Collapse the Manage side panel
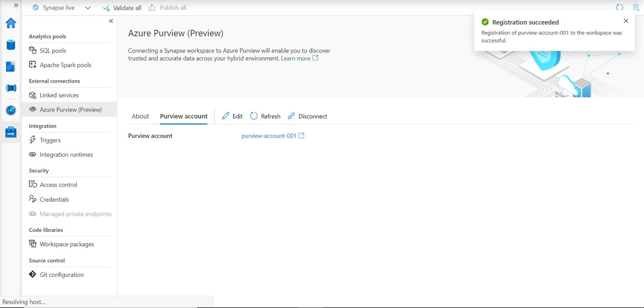 pyautogui.click(x=111, y=21)
